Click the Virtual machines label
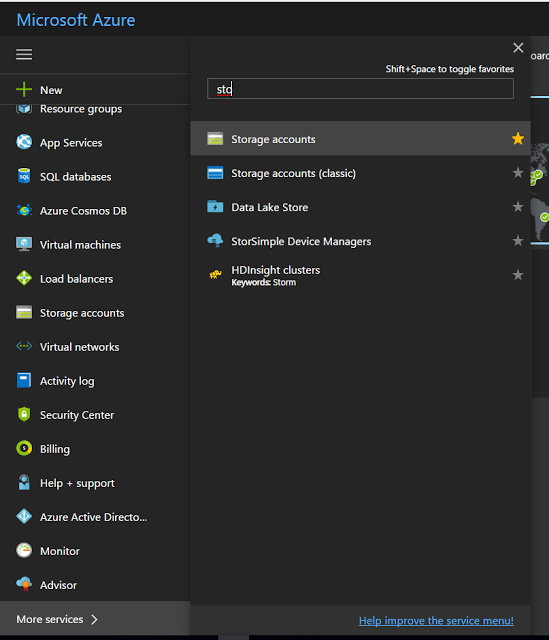 coord(80,245)
